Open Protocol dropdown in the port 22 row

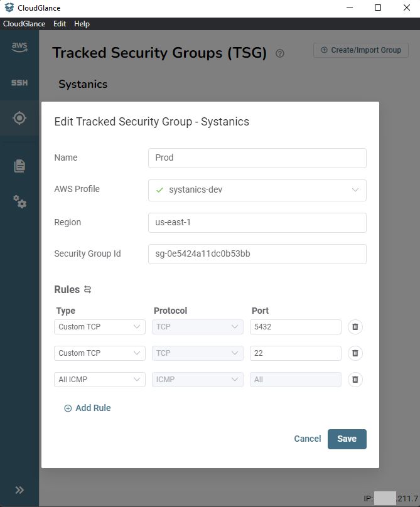point(197,353)
